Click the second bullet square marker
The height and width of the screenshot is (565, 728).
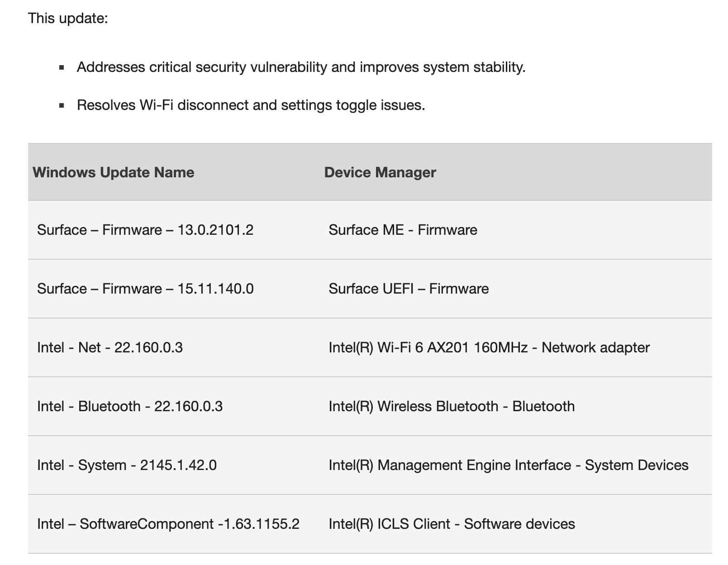click(x=62, y=106)
